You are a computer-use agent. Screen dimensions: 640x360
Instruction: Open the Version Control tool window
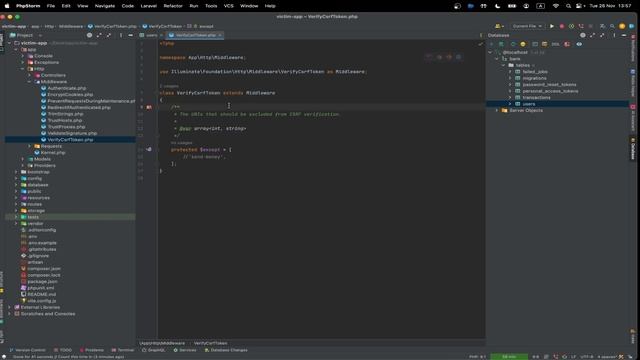pyautogui.click(x=27, y=350)
